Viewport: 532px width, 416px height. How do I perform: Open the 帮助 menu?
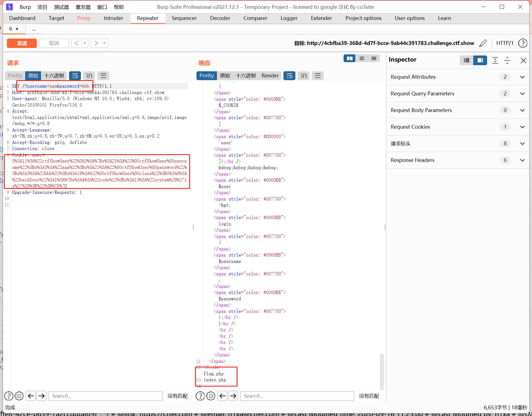(x=119, y=7)
